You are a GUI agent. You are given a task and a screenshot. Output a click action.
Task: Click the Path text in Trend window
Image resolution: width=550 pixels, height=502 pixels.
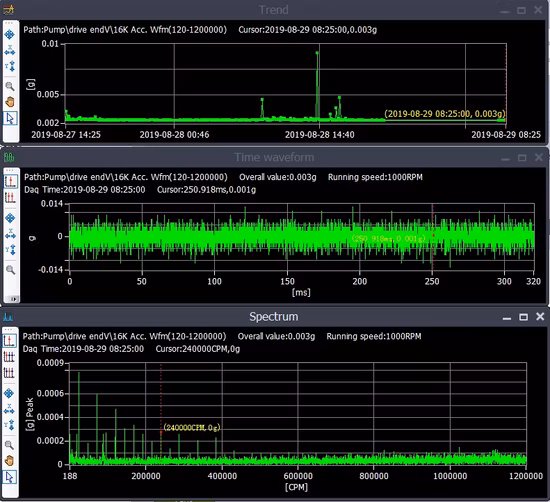[125, 29]
